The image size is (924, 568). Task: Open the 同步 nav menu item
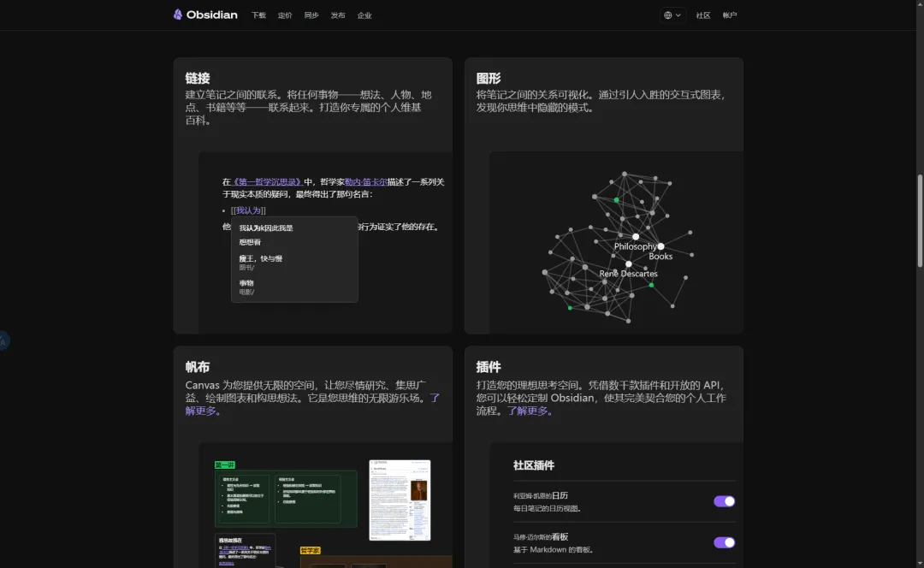pos(311,15)
